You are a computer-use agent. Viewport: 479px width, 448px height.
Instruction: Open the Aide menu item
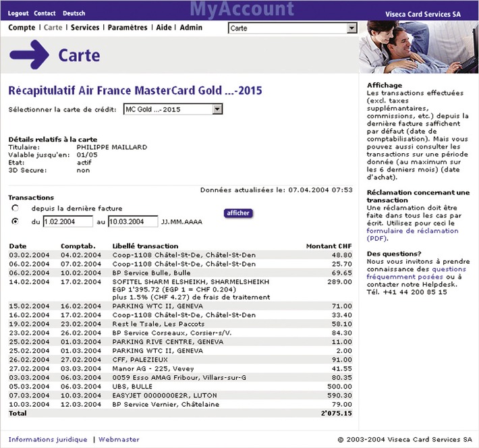[164, 28]
